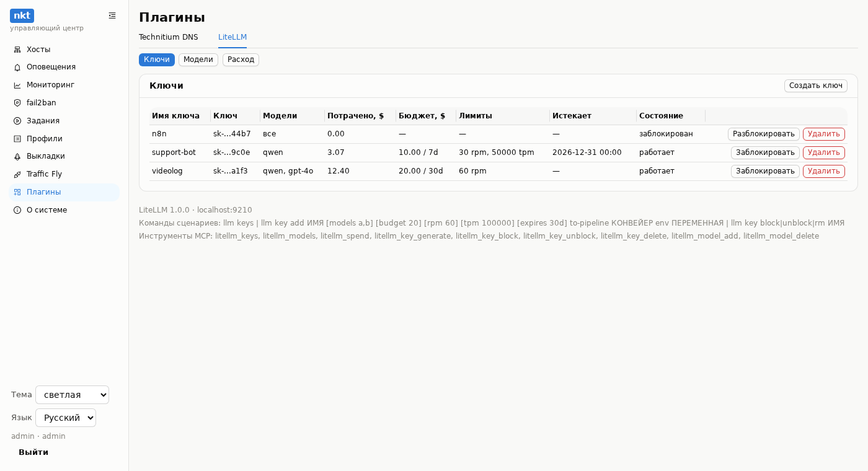The width and height of the screenshot is (868, 471).
Task: Click the О системе info icon
Action: click(17, 210)
